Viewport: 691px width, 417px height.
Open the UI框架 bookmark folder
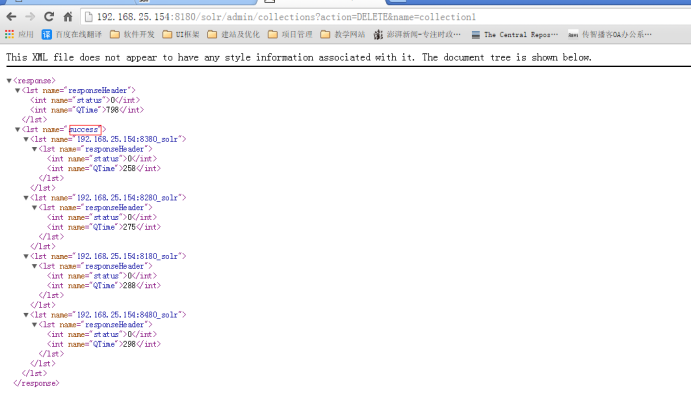181,34
